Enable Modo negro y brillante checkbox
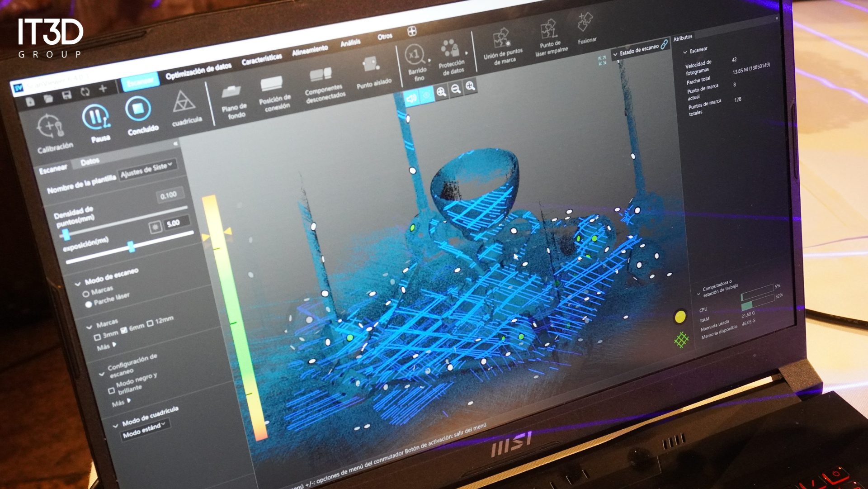Image resolution: width=868 pixels, height=489 pixels. coord(111,390)
